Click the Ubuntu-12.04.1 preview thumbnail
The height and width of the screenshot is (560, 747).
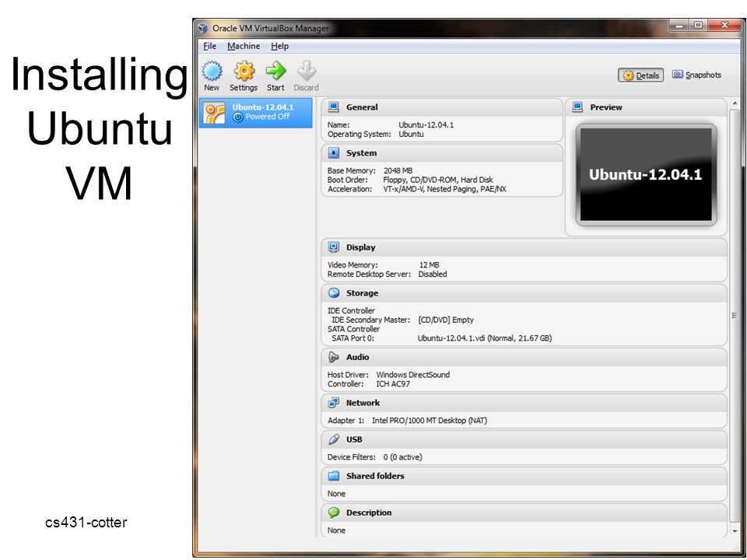(646, 174)
